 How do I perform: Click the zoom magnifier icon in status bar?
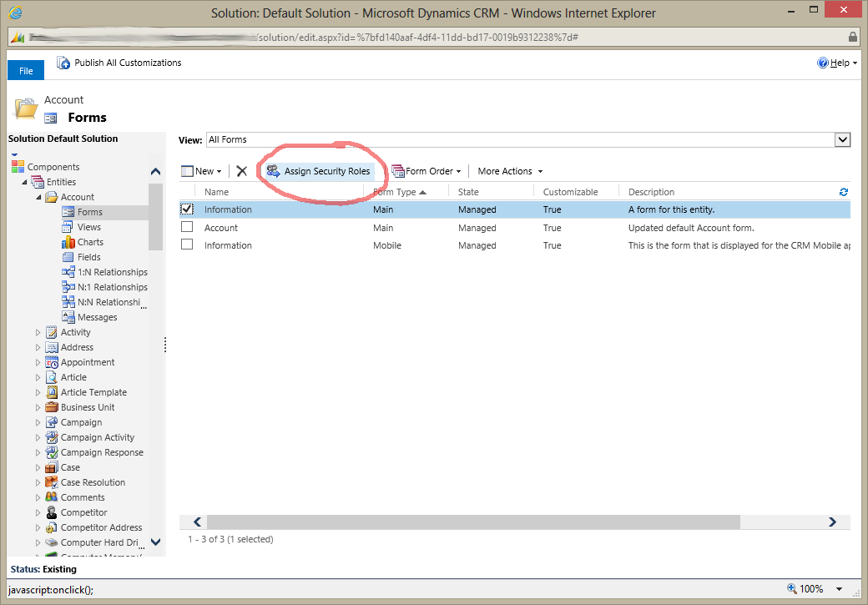click(791, 588)
